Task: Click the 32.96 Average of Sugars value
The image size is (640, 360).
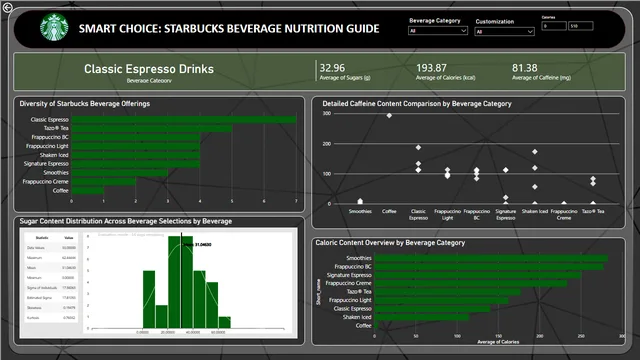Action: coord(332,68)
